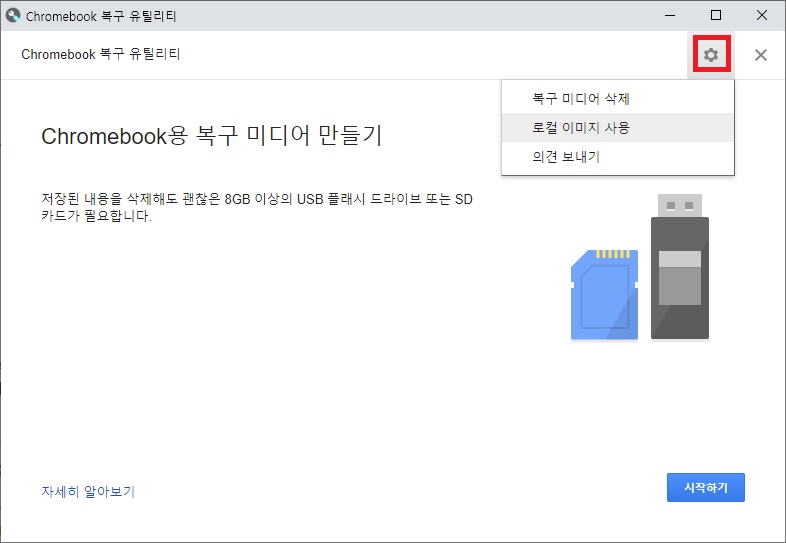
Task: Click the Chromebook recovery app icon in title bar
Action: tap(13, 16)
